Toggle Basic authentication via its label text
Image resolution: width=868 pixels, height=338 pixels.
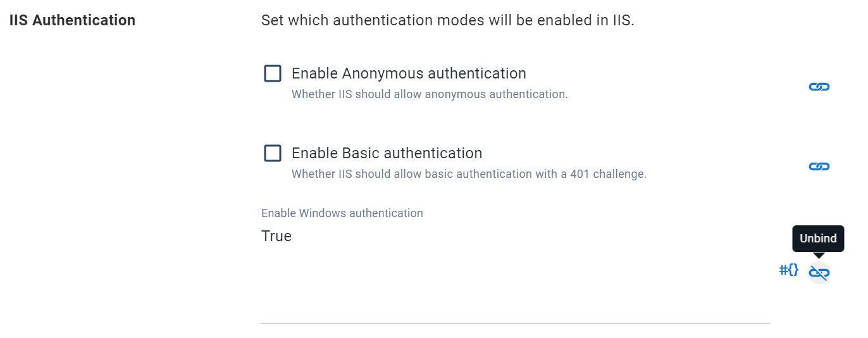(387, 153)
